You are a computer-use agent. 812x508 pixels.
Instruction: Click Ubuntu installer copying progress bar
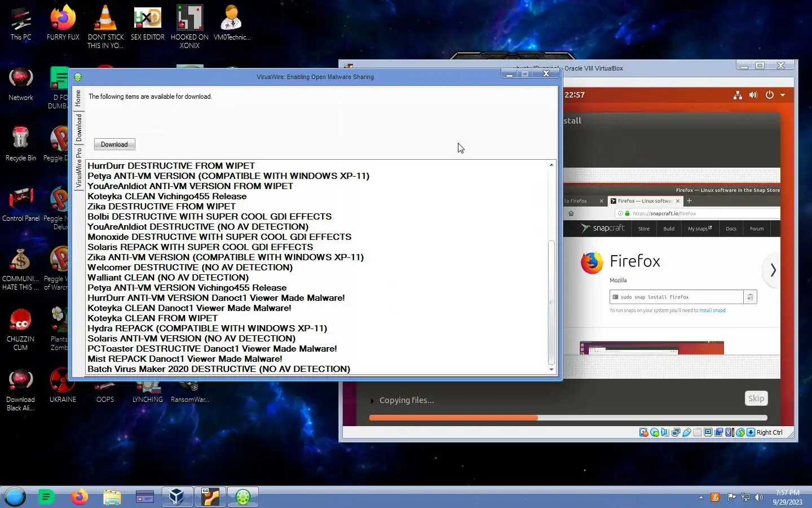tap(568, 418)
